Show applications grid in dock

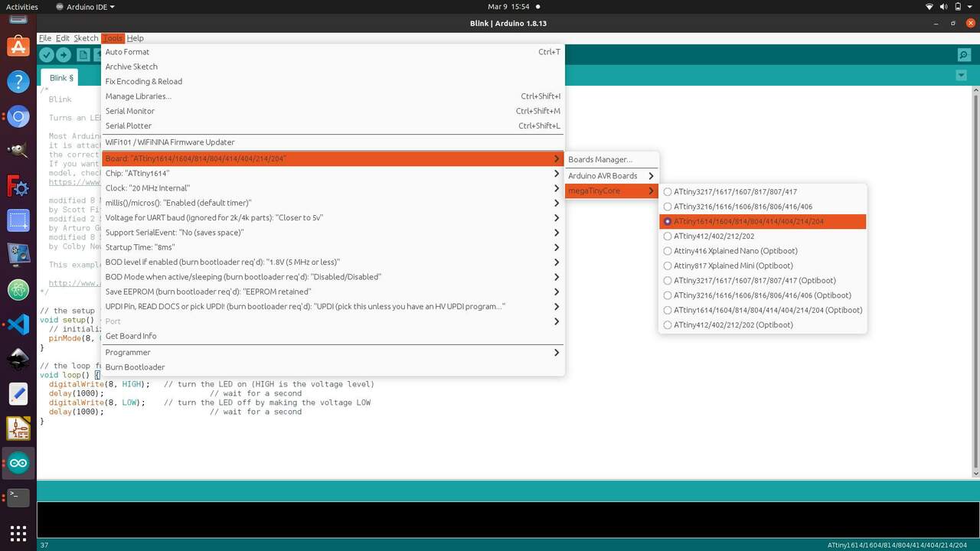18,533
